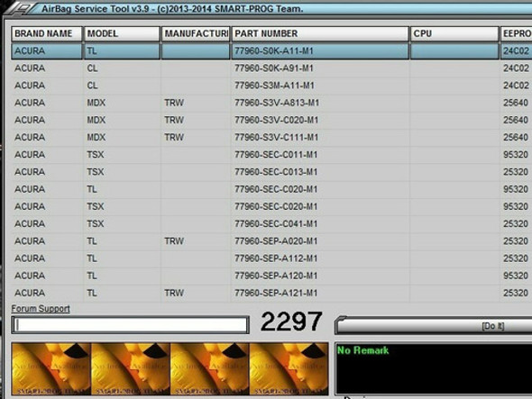Select row with part 77960-SEC-C041-M1
The height and width of the screenshot is (399, 532).
point(271,224)
